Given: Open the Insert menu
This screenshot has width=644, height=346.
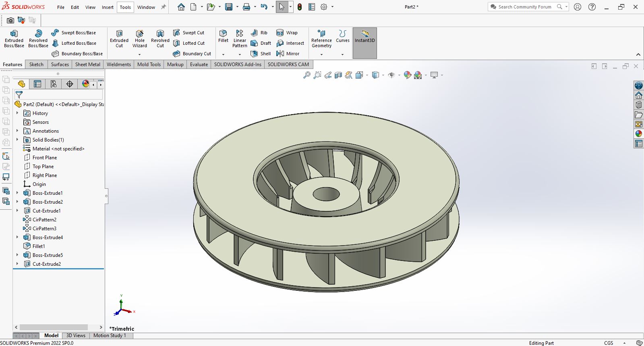Looking at the screenshot, I should (108, 7).
